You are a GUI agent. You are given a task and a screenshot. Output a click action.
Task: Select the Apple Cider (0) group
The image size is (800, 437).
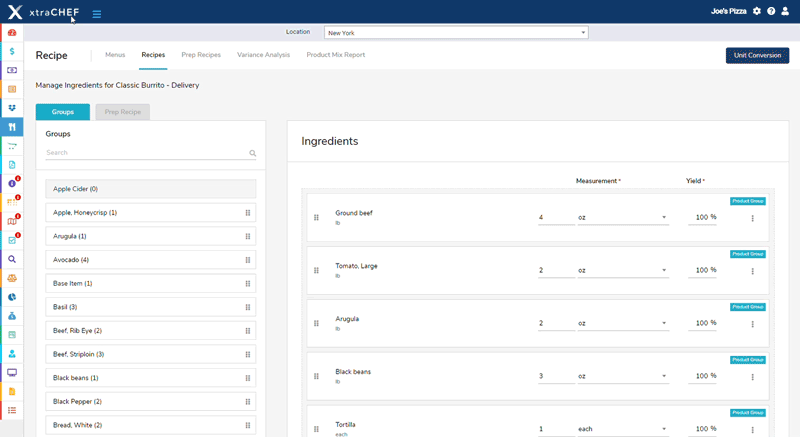[151, 189]
